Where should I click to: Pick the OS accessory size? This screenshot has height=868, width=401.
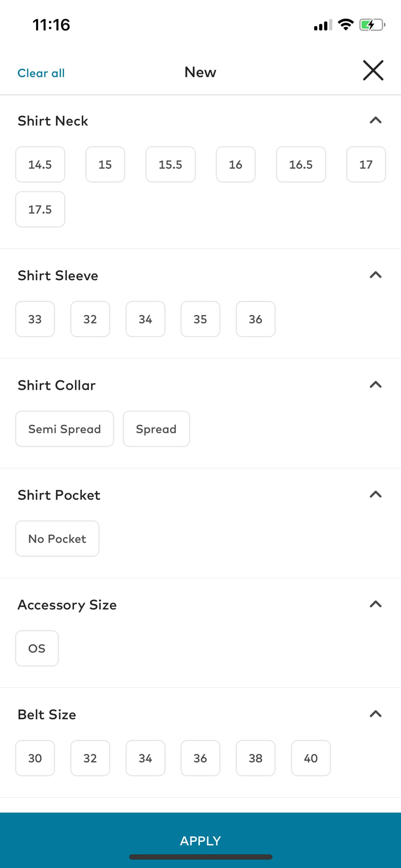37,648
